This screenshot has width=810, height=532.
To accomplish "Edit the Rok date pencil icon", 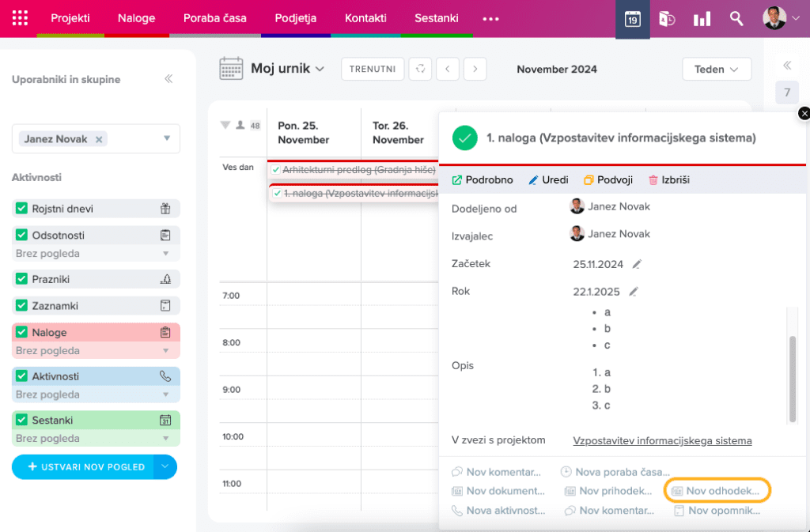I will pyautogui.click(x=634, y=292).
